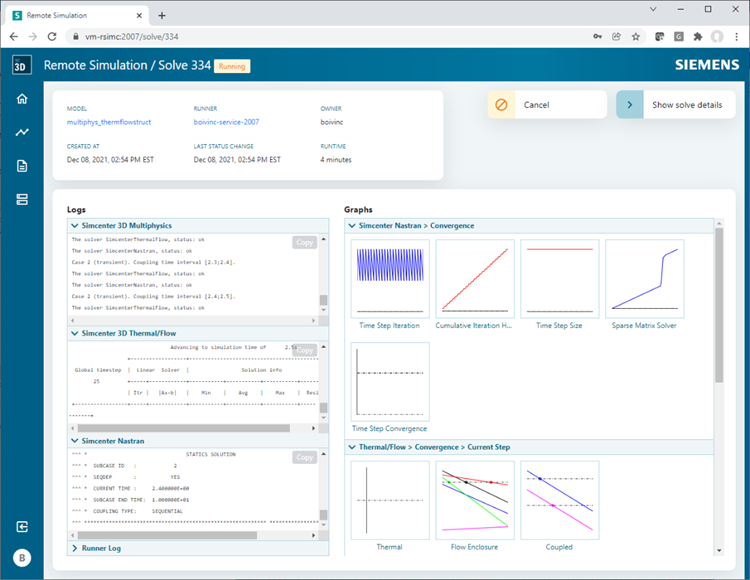Image resolution: width=750 pixels, height=580 pixels.
Task: Click the address bar URL
Action: [132, 36]
